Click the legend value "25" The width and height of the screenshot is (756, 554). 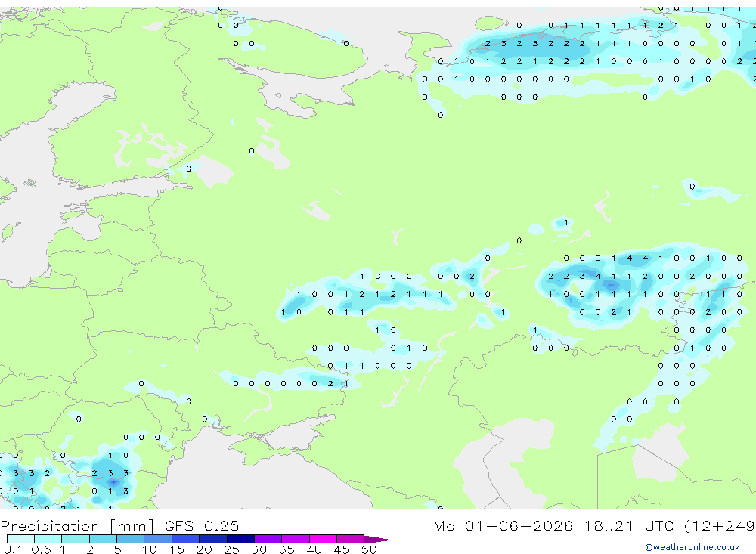(x=232, y=549)
